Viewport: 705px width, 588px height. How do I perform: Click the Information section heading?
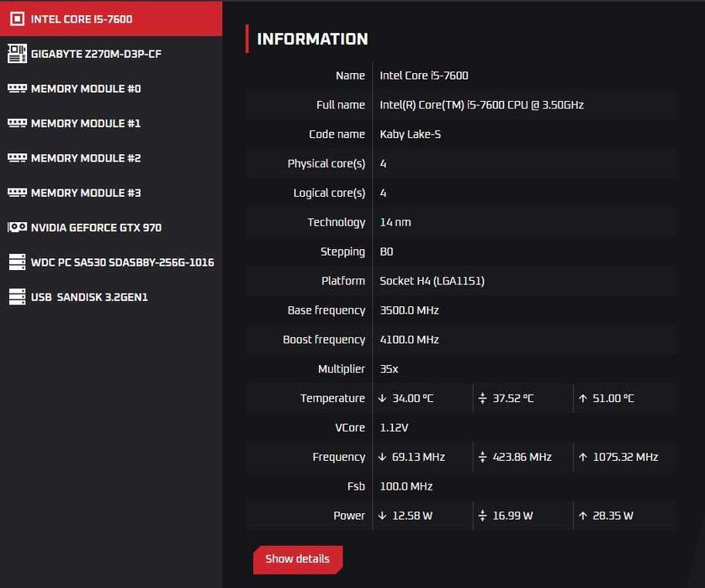[x=312, y=39]
